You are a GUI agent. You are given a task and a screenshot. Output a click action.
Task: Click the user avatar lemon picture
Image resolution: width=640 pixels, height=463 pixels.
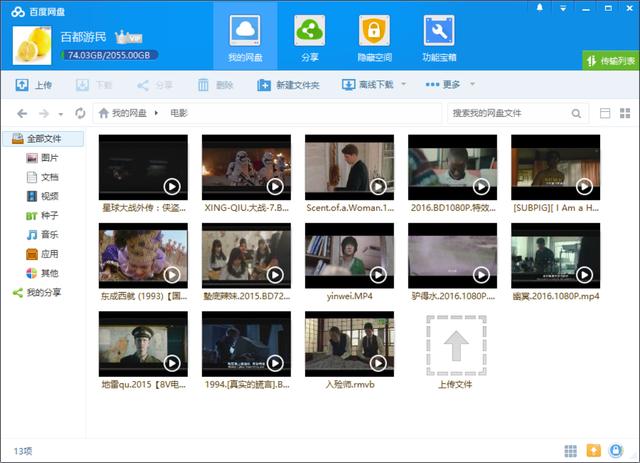coord(32,45)
